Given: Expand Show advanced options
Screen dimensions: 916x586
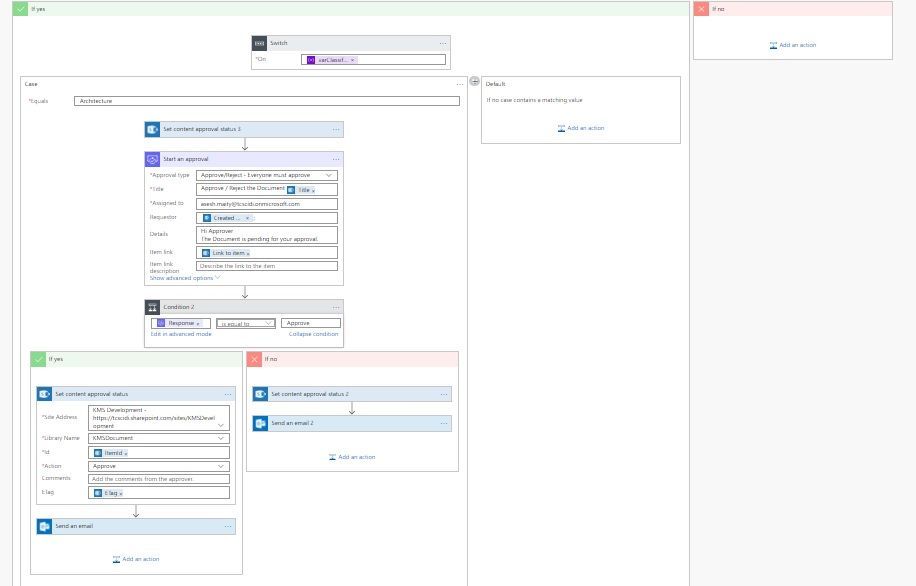Looking at the screenshot, I should [185, 278].
